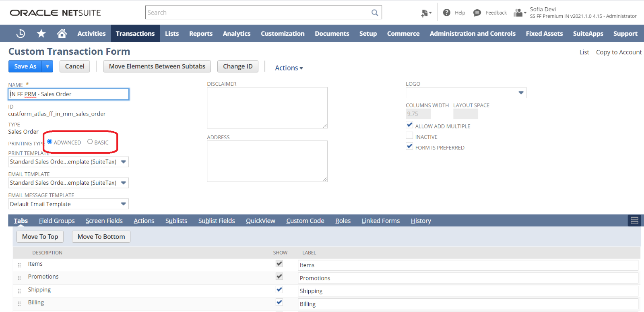Follow the Copy to Account link
Viewport: 644px width, 312px height.
click(x=619, y=52)
